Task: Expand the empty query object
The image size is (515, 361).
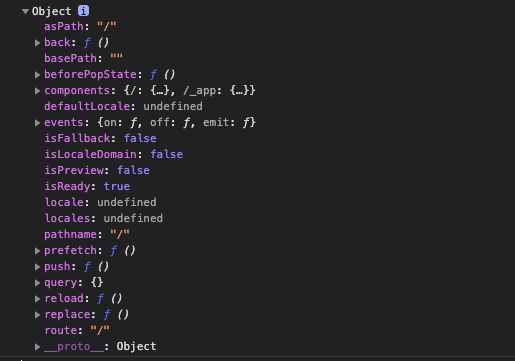Action: tap(37, 283)
